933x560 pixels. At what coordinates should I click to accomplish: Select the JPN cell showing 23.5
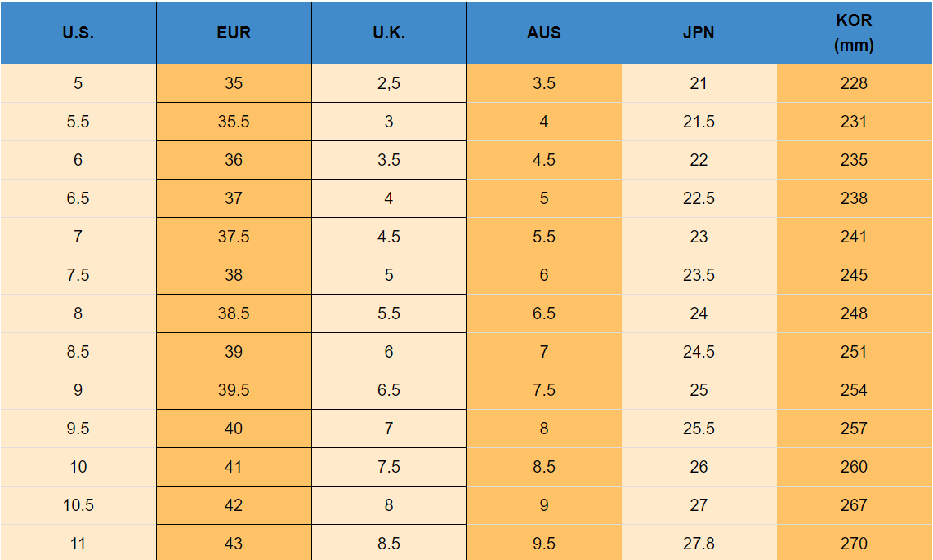(x=699, y=275)
